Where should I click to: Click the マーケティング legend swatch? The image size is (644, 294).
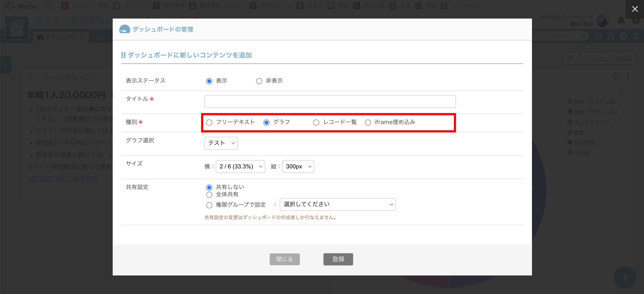click(x=570, y=122)
